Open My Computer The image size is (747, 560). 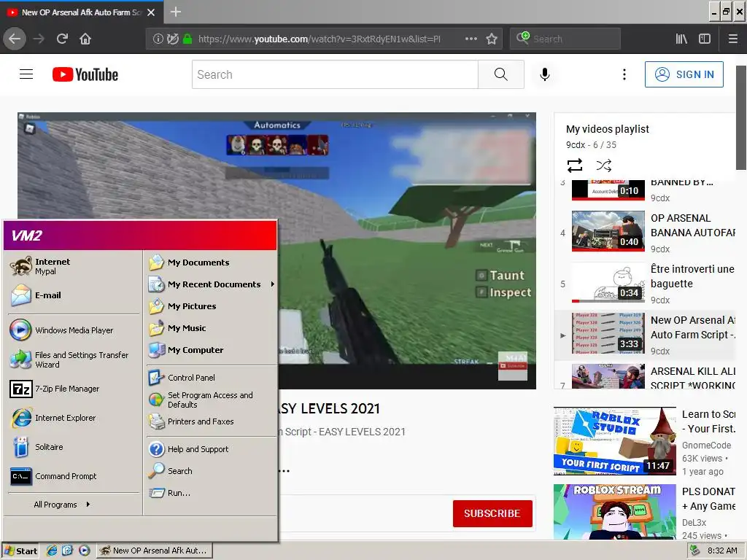click(211, 350)
